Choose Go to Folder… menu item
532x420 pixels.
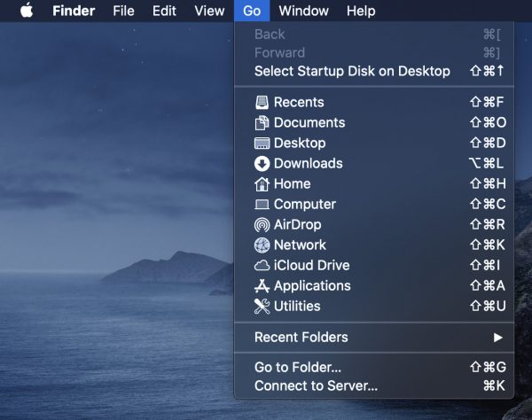[x=298, y=367]
